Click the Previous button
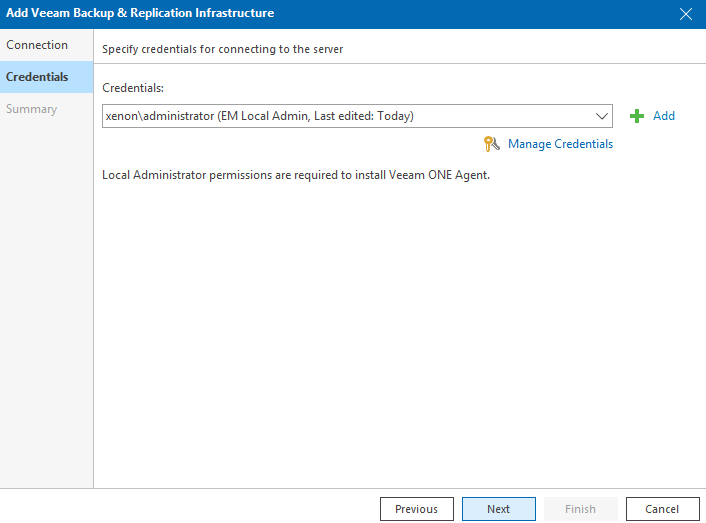The image size is (706, 523). tap(416, 509)
